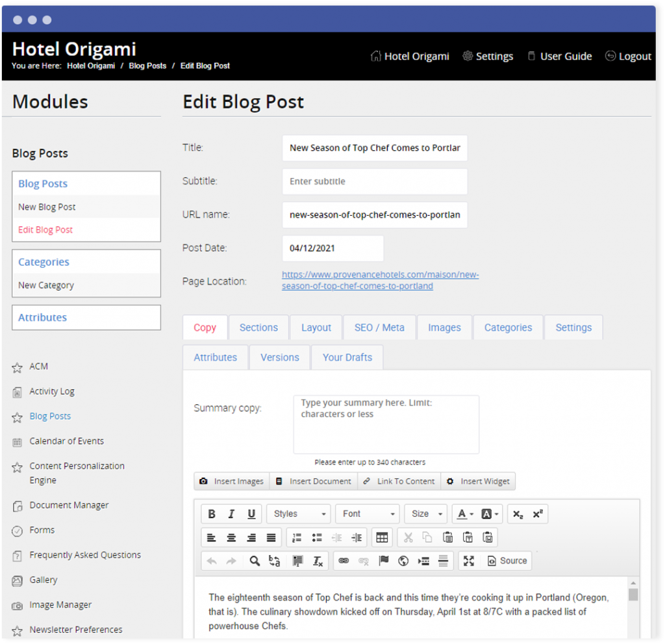Open the Attributes tab
Screen dimensions: 665x644
(x=216, y=357)
